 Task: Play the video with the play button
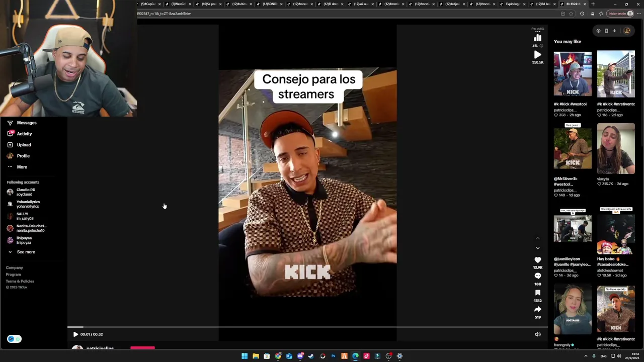coord(75,334)
